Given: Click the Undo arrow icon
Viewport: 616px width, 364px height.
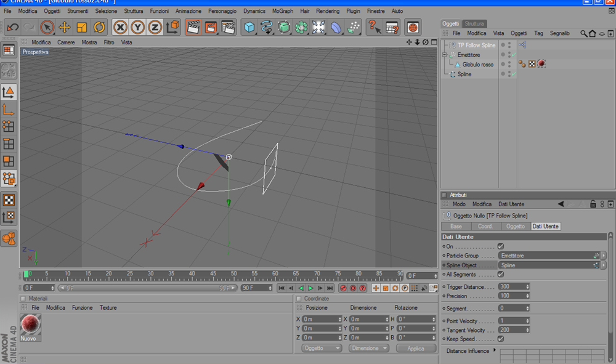Looking at the screenshot, I should [x=12, y=27].
